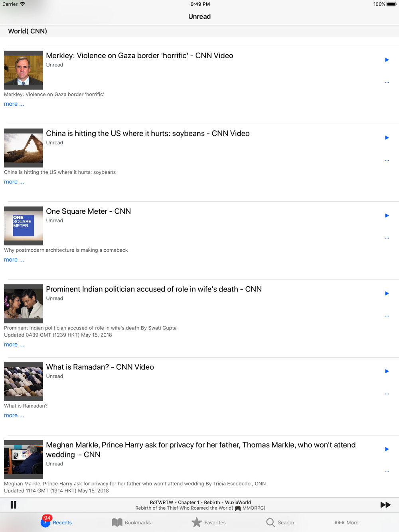Skip forward to next track
This screenshot has height=532, width=399.
(385, 505)
